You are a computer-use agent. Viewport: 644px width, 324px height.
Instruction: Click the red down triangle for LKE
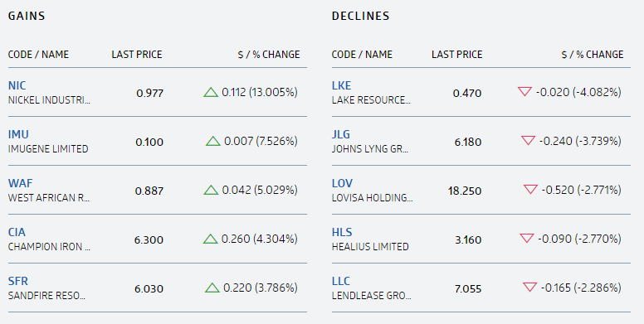tap(524, 92)
